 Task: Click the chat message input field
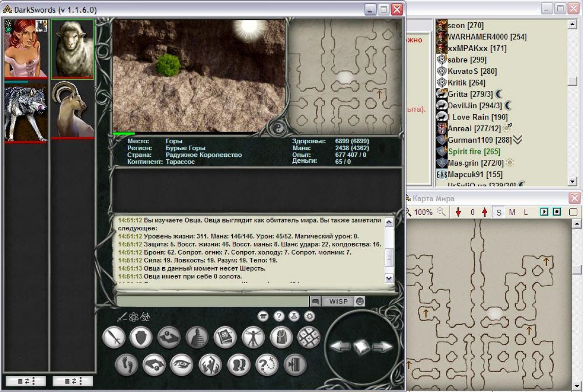point(213,302)
